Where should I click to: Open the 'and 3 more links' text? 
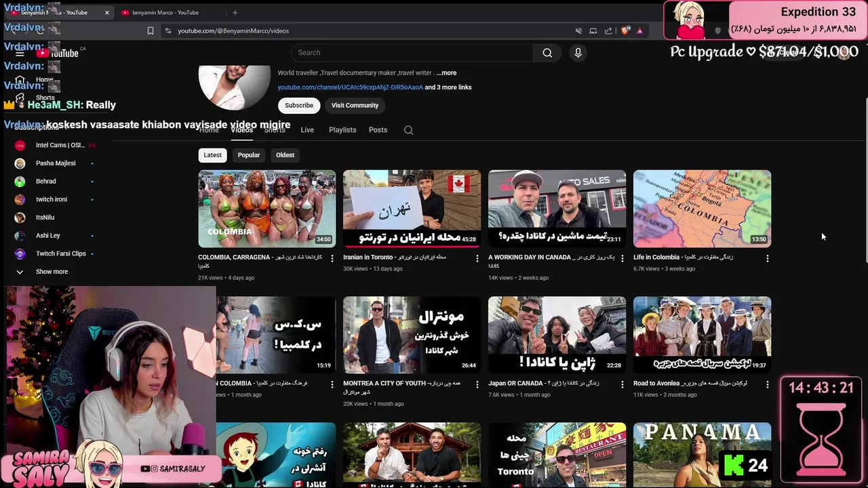(448, 87)
